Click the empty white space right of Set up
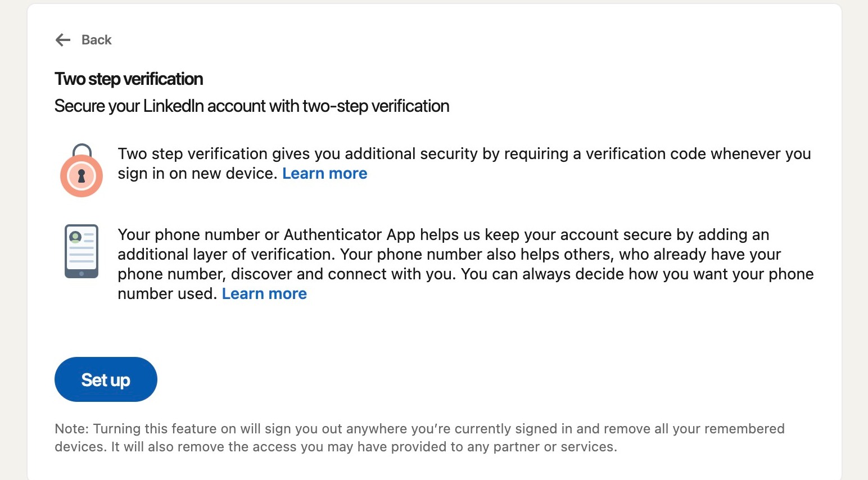The height and width of the screenshot is (480, 868). click(x=450, y=379)
